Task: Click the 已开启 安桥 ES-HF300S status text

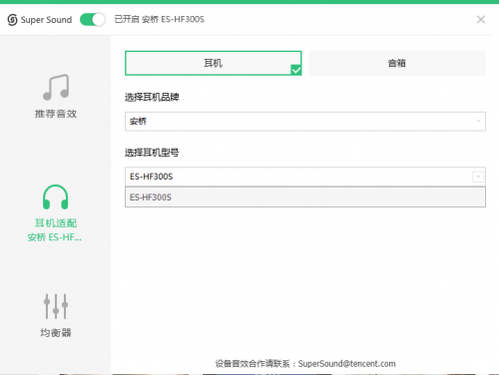Action: [159, 19]
